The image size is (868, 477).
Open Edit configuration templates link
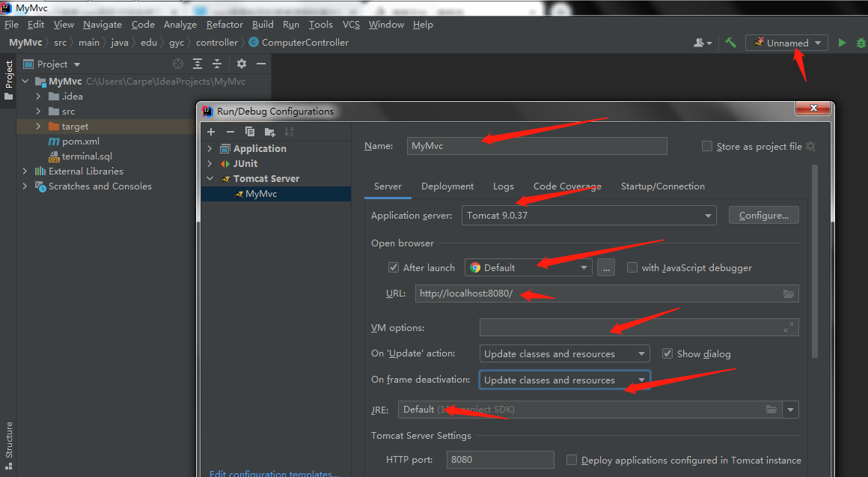click(x=274, y=473)
